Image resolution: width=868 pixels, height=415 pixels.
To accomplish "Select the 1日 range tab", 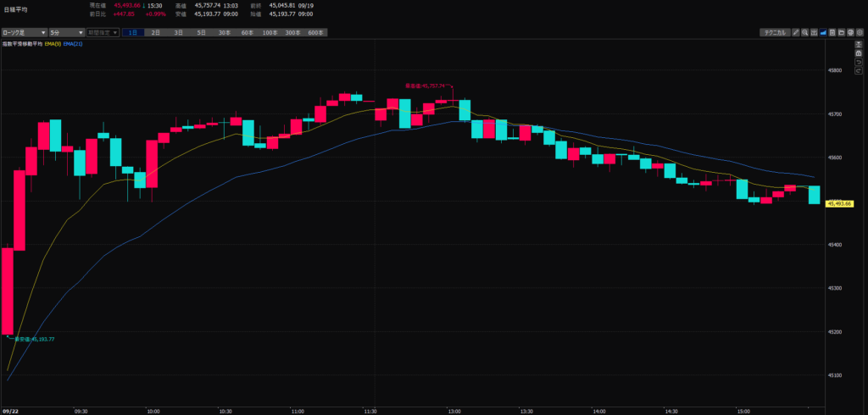I will (133, 32).
